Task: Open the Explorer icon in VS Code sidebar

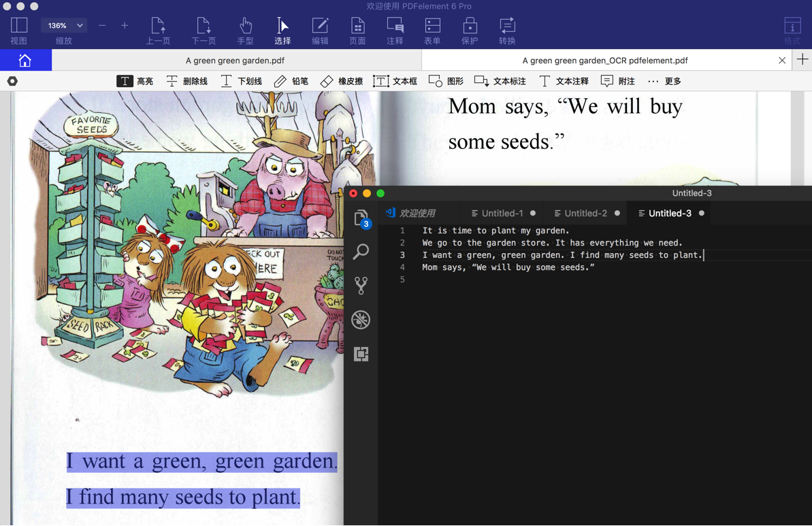Action: [x=361, y=218]
